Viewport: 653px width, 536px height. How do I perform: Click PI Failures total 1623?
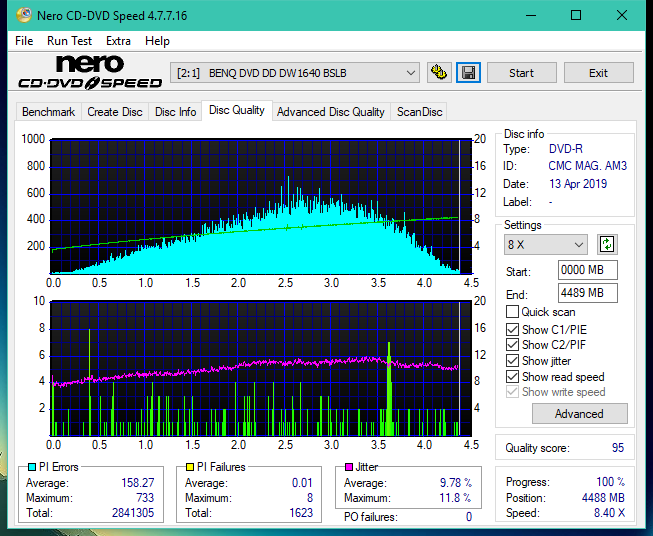(x=301, y=513)
